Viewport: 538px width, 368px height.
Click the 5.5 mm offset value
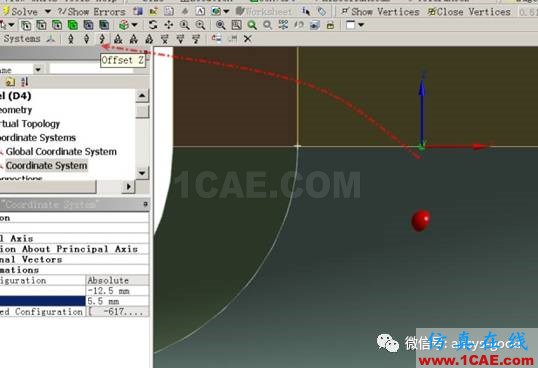click(x=117, y=301)
